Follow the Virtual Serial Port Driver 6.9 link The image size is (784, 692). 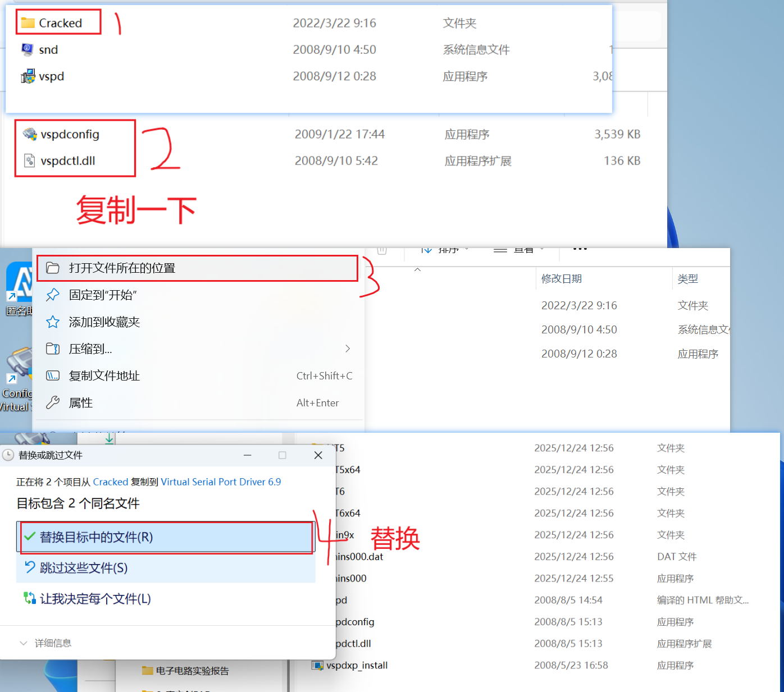(x=221, y=482)
